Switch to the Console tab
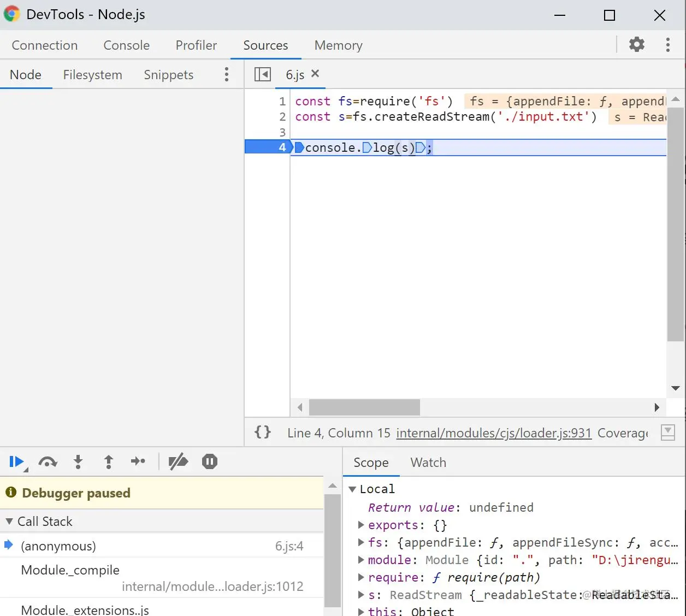The width and height of the screenshot is (686, 616). coord(127,45)
